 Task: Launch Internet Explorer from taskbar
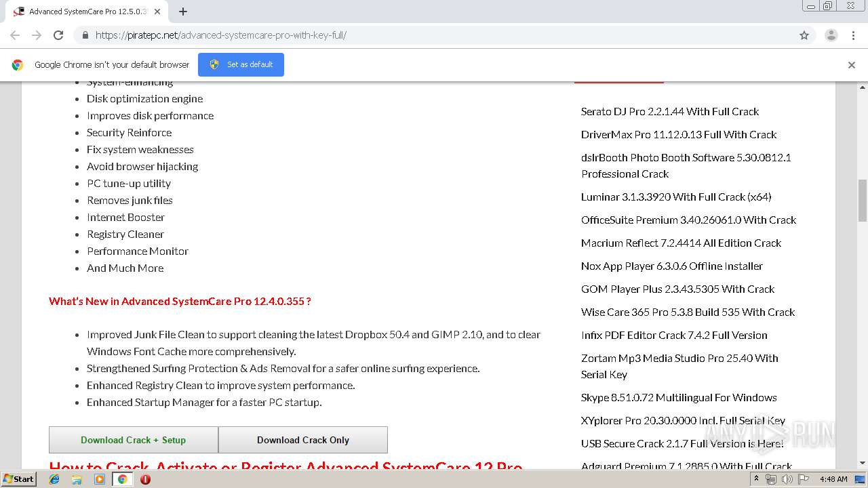[55, 479]
